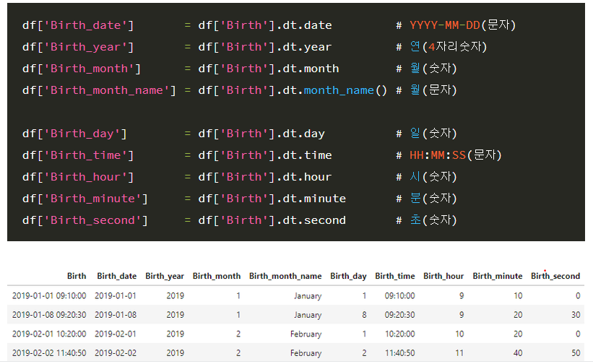Click Birth_time cell '09:20:30'

point(399,315)
